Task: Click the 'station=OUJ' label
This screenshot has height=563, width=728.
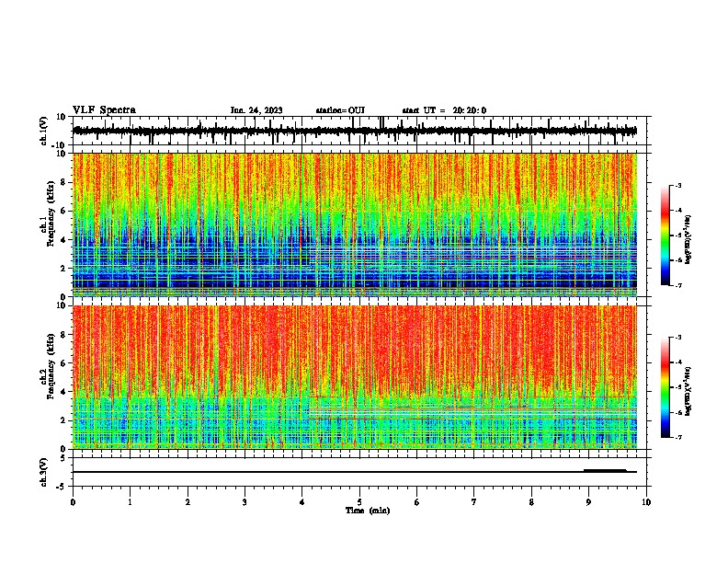Action: [x=340, y=110]
